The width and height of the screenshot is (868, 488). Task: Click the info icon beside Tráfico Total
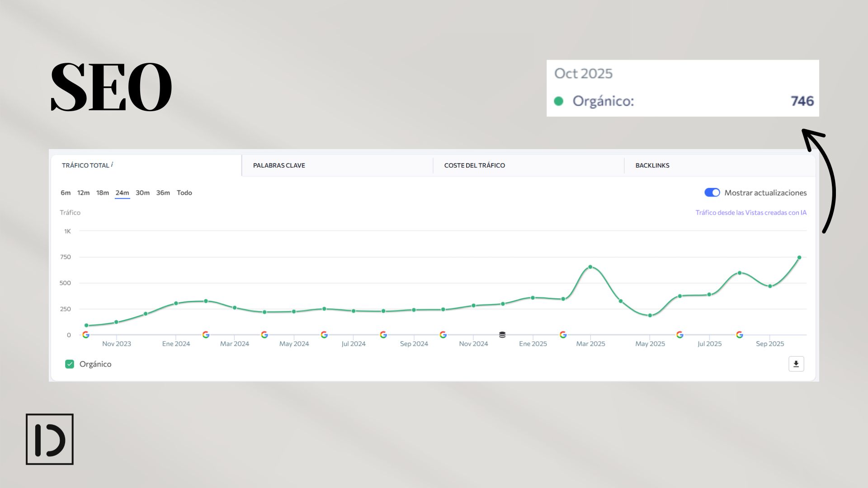pos(112,164)
